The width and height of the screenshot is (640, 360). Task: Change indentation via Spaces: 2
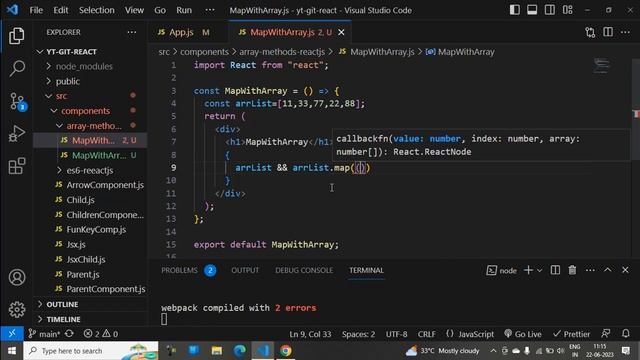click(358, 334)
